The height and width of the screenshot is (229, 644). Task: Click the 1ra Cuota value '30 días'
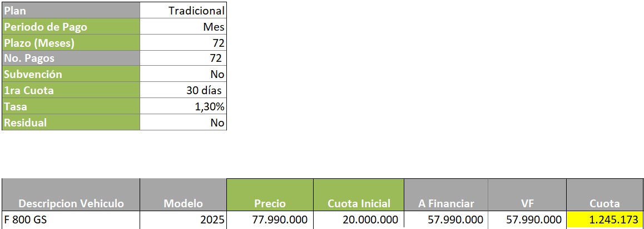183,91
